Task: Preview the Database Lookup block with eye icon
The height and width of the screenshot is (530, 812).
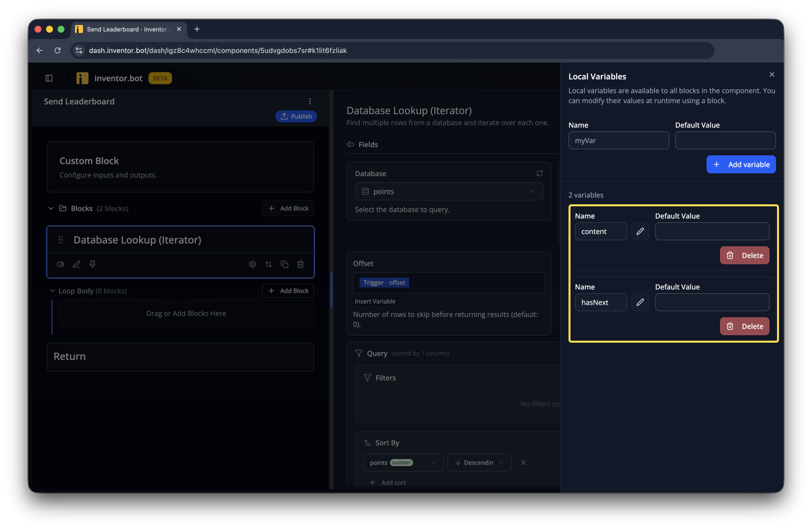Action: coord(60,264)
